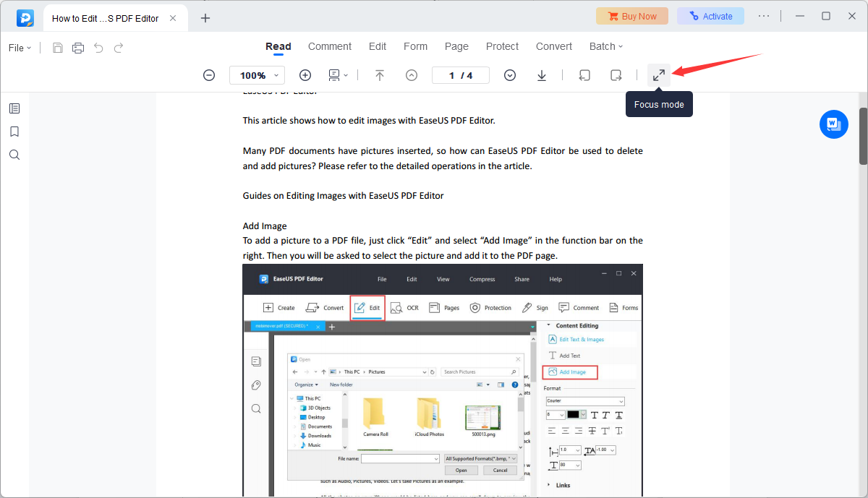Image resolution: width=868 pixels, height=498 pixels.
Task: Zoom in with the plus icon
Action: (305, 75)
